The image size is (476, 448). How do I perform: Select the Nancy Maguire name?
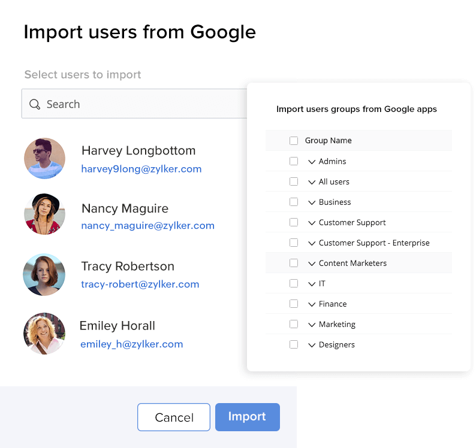point(125,208)
